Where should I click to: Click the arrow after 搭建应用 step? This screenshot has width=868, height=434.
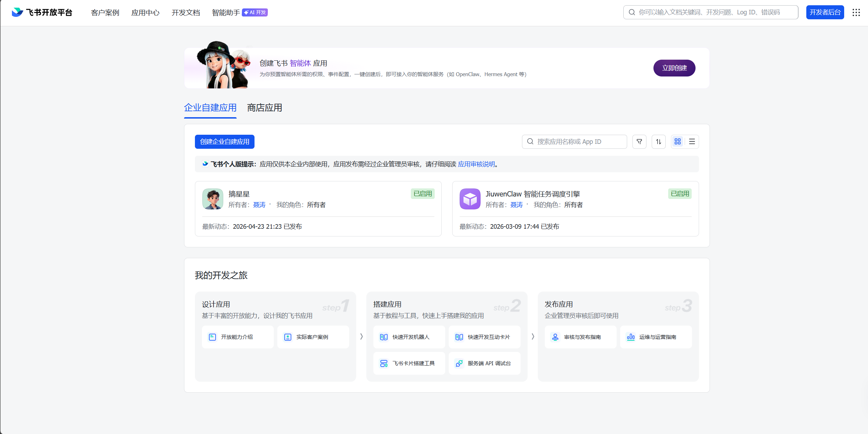pyautogui.click(x=533, y=336)
